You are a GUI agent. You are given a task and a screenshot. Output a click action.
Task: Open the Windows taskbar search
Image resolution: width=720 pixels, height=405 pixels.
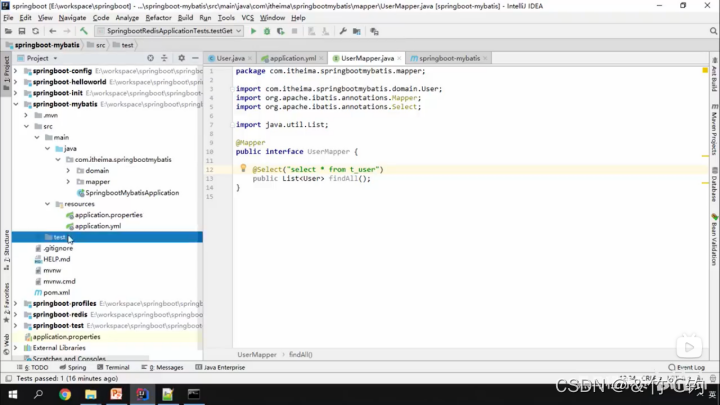click(39, 394)
